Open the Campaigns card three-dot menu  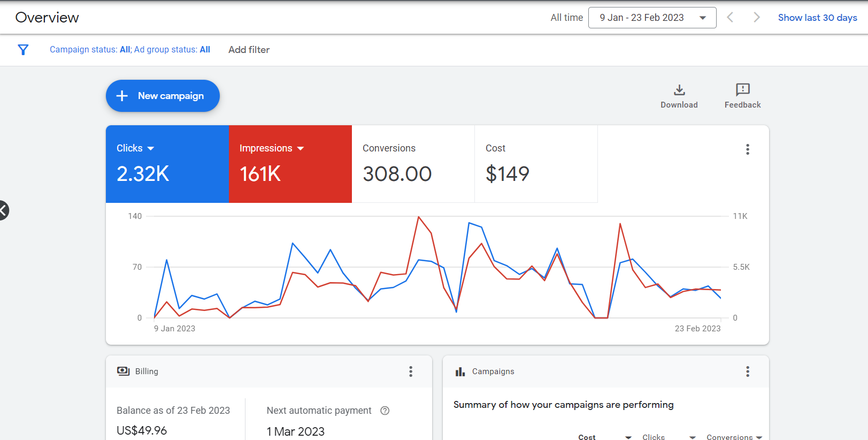747,371
